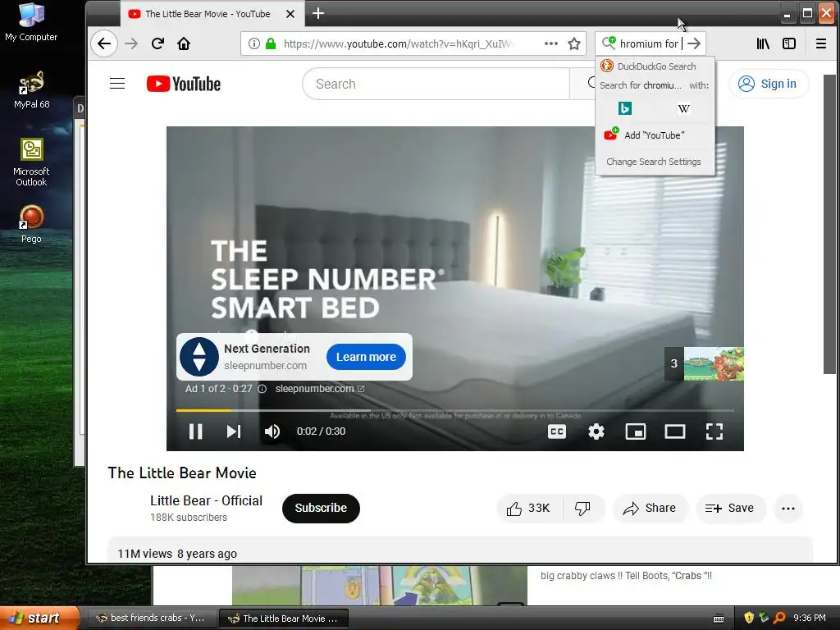Mute the video volume
The image size is (840, 630).
272,431
